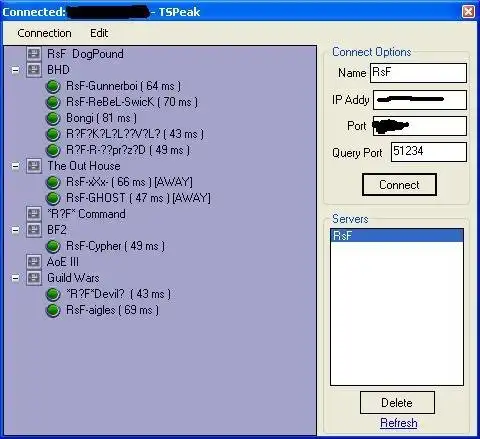
Task: Open the Connection menu
Action: (44, 33)
